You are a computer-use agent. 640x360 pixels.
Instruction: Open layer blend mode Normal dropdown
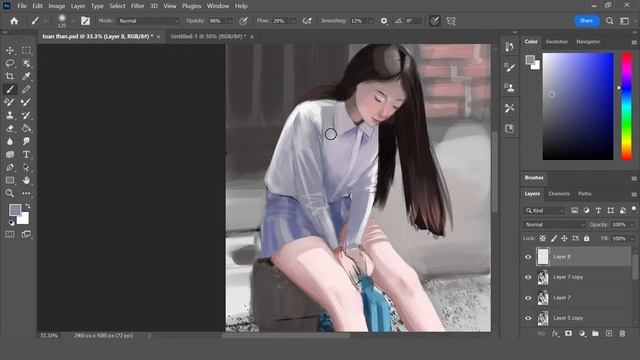point(554,225)
